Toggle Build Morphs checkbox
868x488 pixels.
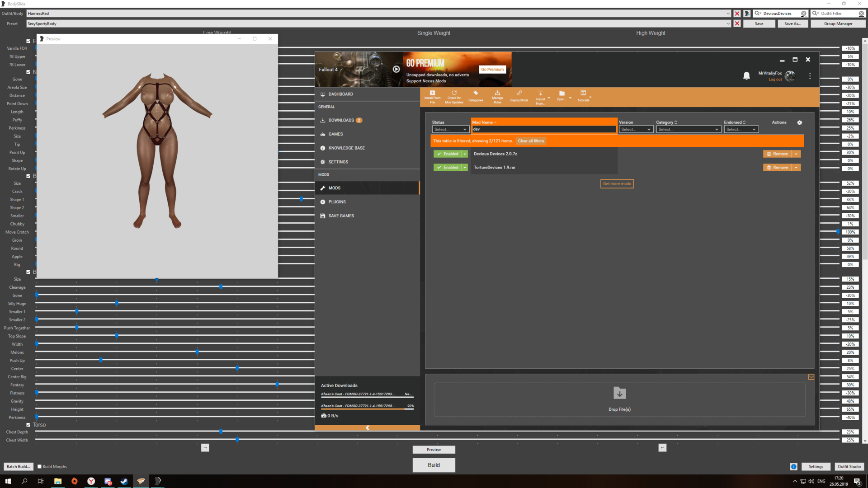(x=39, y=466)
